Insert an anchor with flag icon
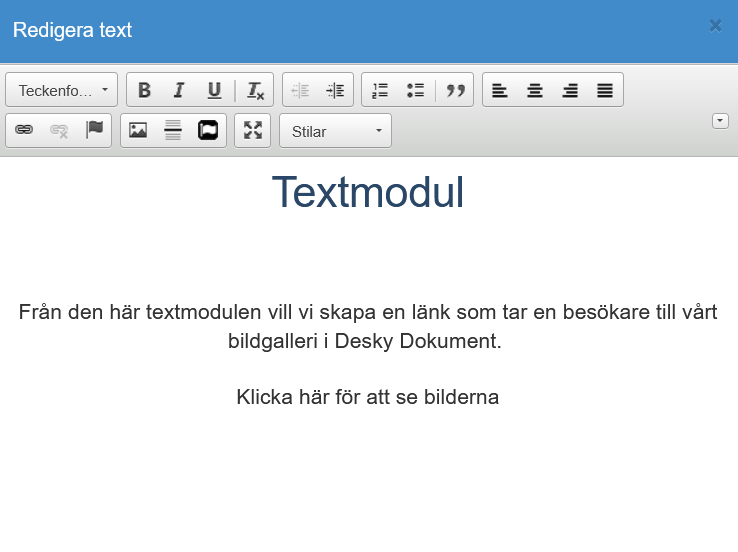 tap(95, 129)
